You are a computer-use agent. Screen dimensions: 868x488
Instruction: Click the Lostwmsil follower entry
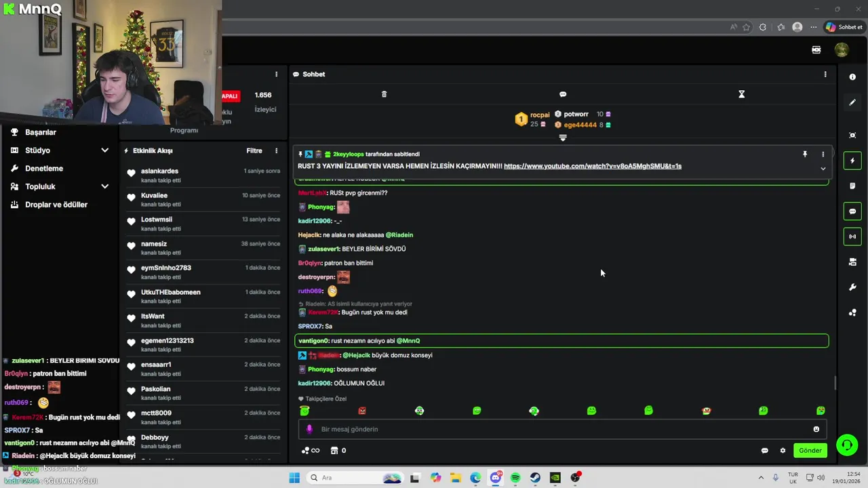pos(203,224)
